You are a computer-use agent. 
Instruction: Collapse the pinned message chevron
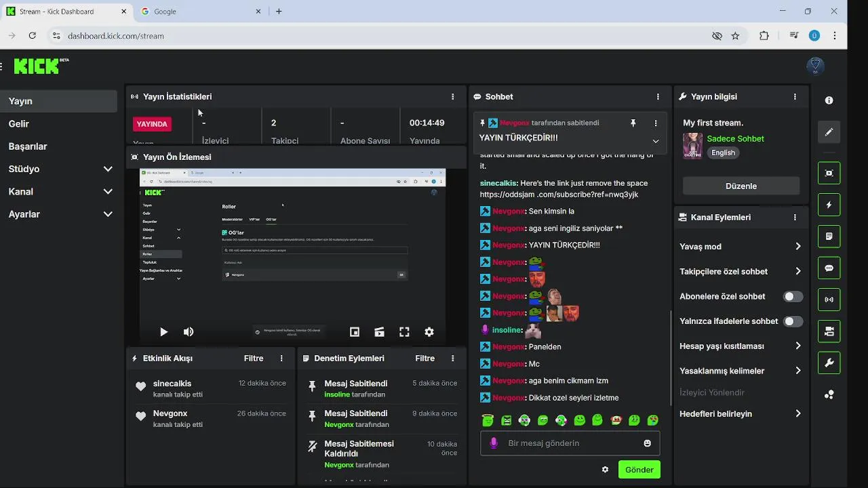tap(656, 141)
